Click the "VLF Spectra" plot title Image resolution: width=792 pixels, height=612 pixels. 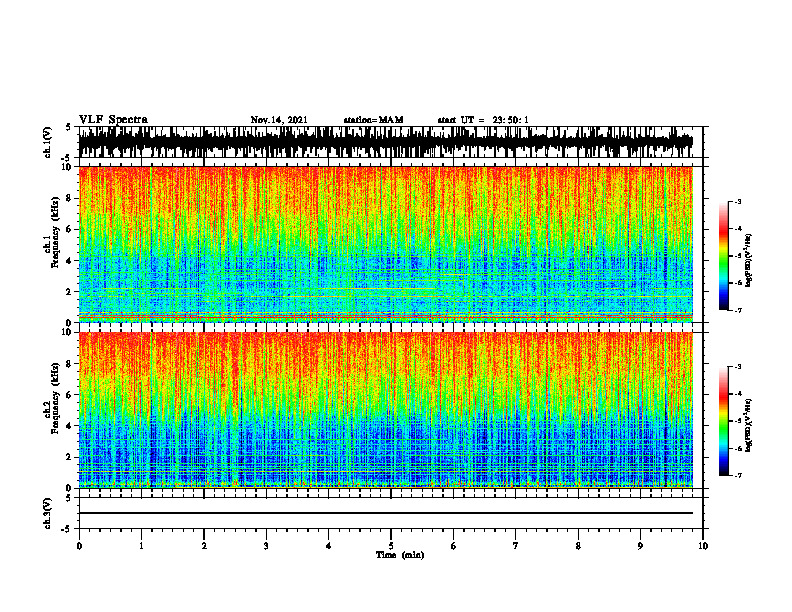(113, 120)
